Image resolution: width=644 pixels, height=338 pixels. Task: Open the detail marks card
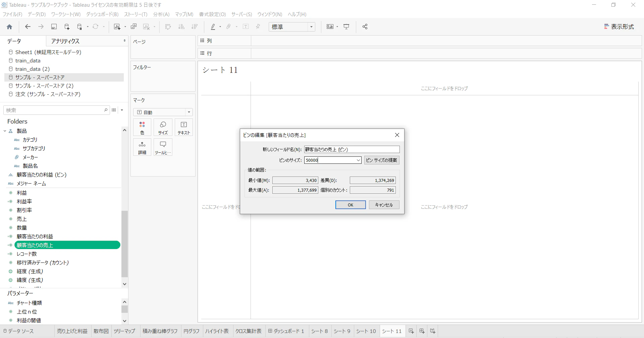(x=142, y=147)
